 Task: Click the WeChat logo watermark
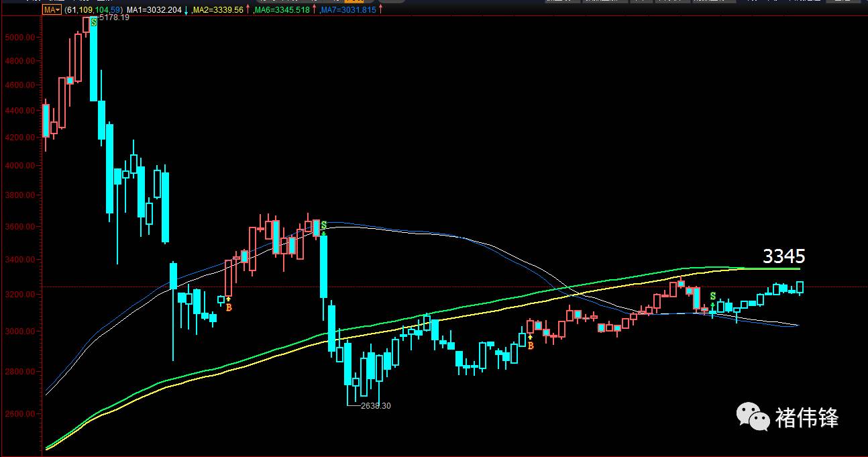(753, 417)
